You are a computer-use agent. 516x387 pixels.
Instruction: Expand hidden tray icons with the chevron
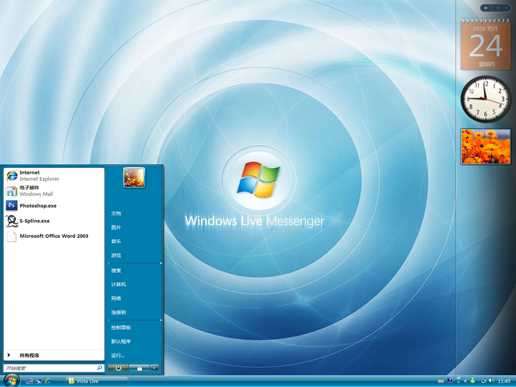pos(465,381)
